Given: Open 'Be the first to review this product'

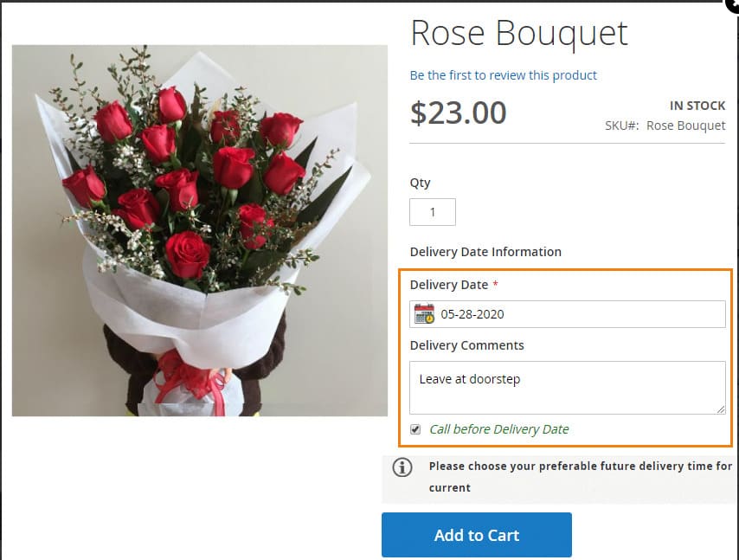Looking at the screenshot, I should tap(504, 75).
